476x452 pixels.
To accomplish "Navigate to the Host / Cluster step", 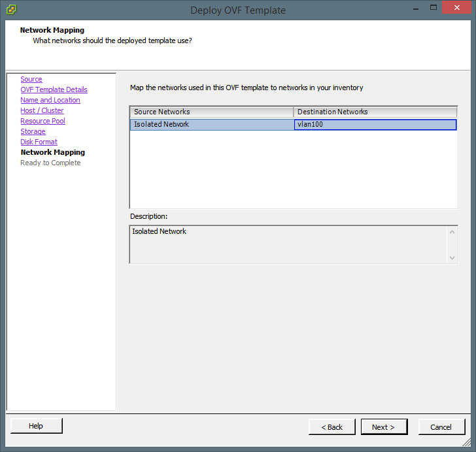I will (x=42, y=110).
